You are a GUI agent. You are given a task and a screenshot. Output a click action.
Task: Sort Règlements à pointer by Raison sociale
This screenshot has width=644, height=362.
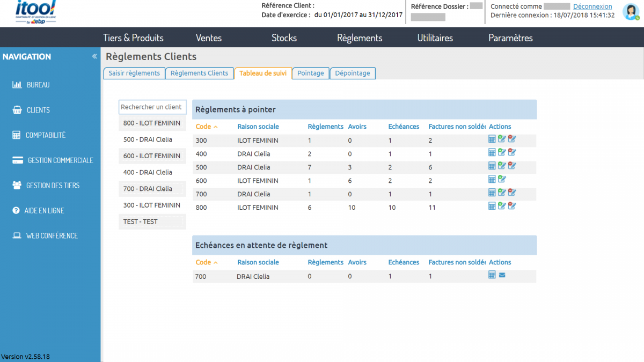point(258,127)
